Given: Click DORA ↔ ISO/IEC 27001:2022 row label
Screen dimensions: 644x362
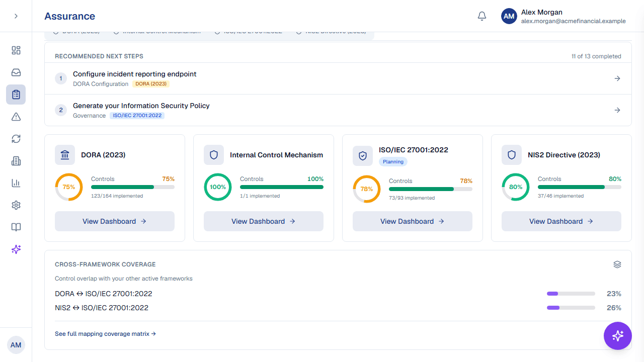Looking at the screenshot, I should click(x=104, y=294).
